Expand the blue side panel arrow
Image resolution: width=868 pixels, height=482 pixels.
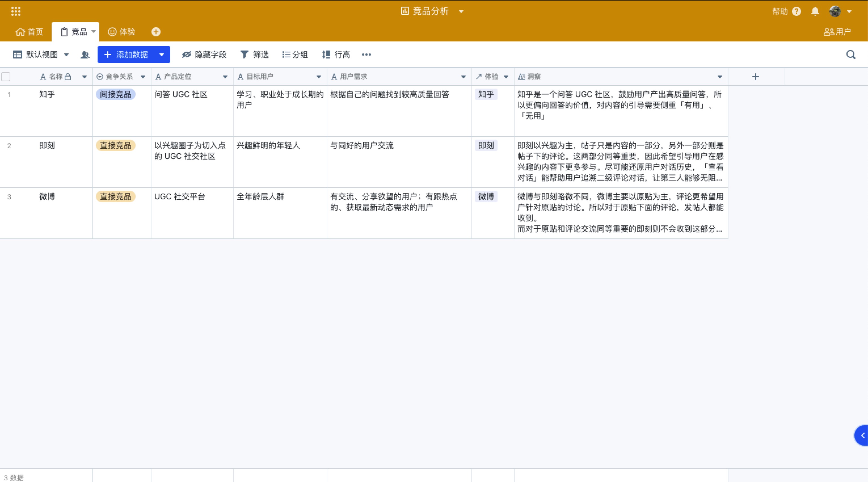point(862,435)
